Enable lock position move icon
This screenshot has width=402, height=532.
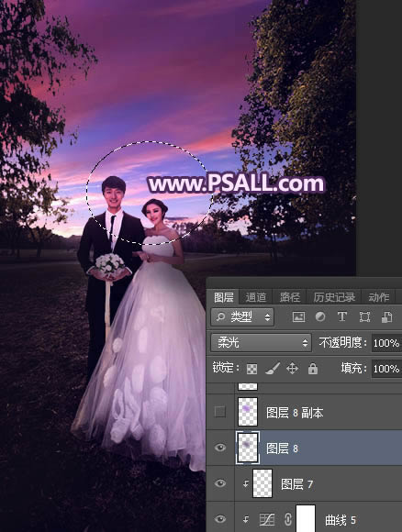pyautogui.click(x=293, y=369)
